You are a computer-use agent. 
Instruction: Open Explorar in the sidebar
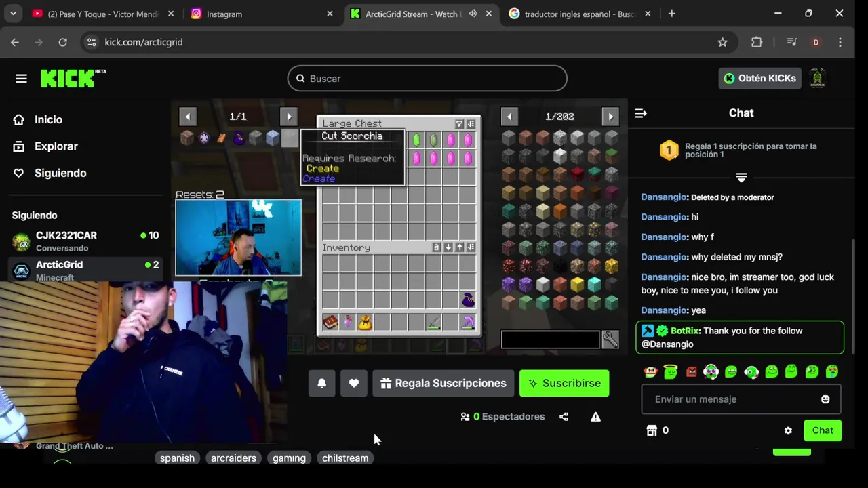[x=45, y=146]
